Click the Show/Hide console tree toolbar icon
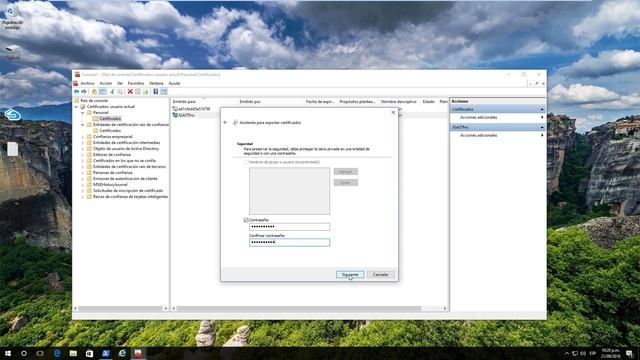640x360 pixels. 102,92
